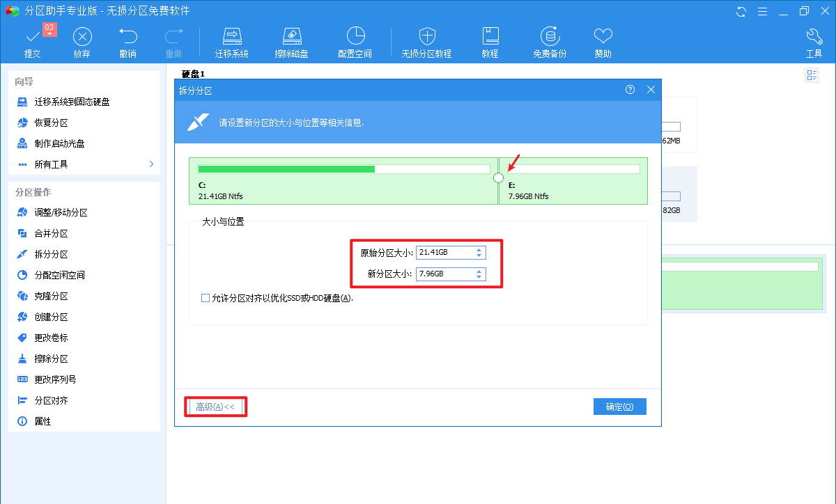Click the 重做 (redo) toolbar icon
This screenshot has width=836, height=504.
point(173,43)
